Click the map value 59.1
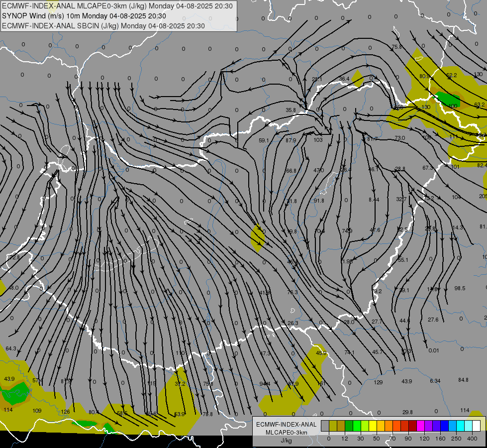This screenshot has width=487, height=448. (x=264, y=140)
